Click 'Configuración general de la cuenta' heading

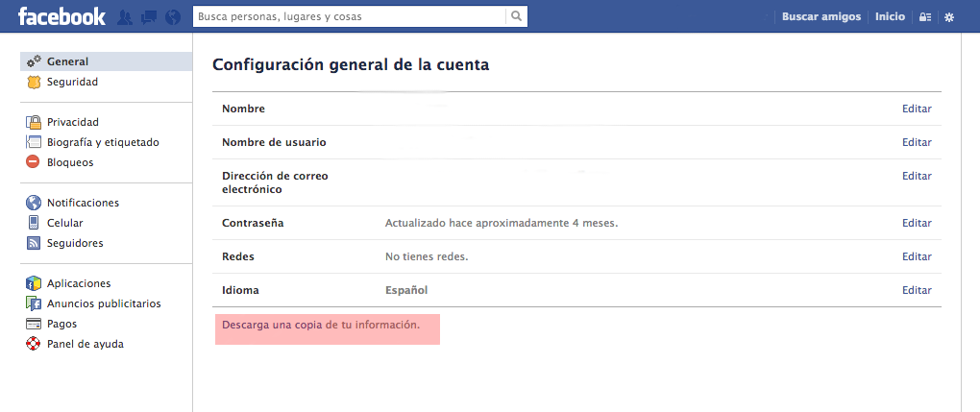(351, 64)
